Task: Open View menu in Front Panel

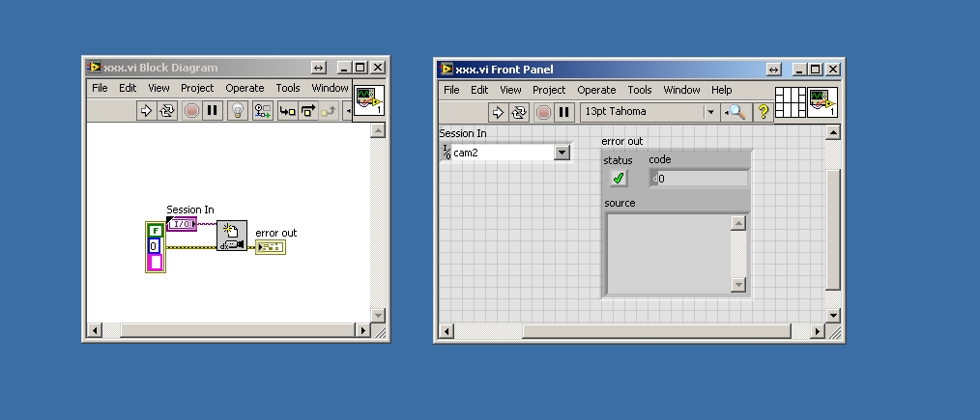Action: [x=510, y=90]
